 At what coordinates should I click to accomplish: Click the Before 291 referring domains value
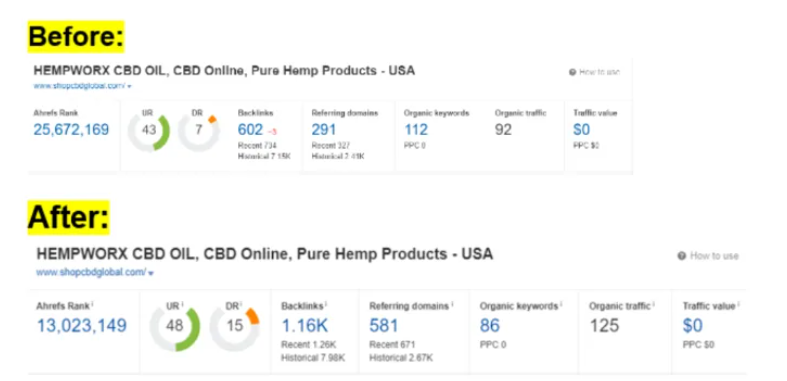pyautogui.click(x=324, y=130)
